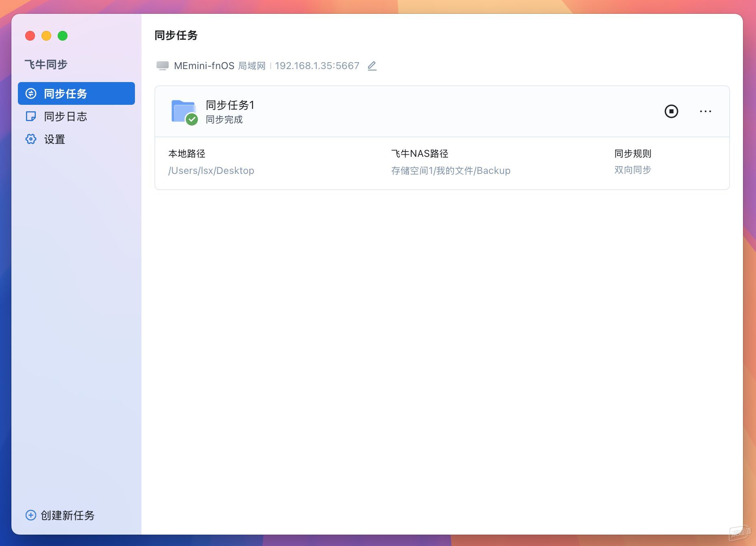
Task: Click the green checkmark badge on the folder
Action: tap(192, 119)
